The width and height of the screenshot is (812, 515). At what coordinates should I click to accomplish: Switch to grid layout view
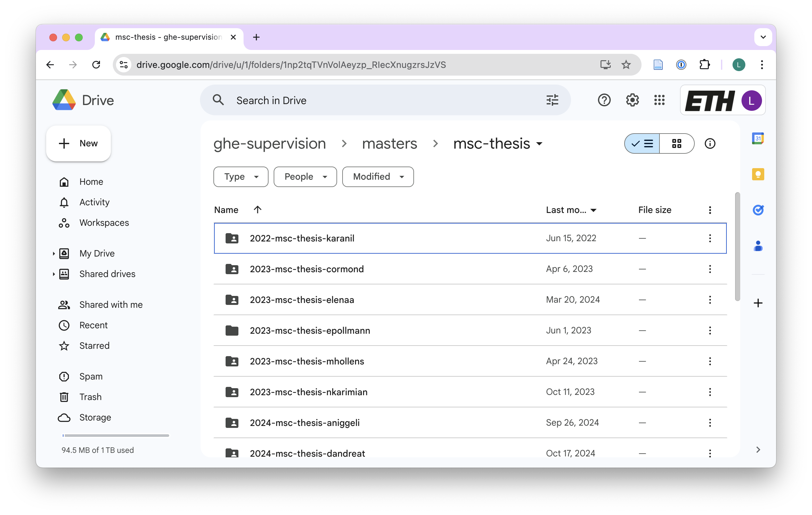(676, 143)
